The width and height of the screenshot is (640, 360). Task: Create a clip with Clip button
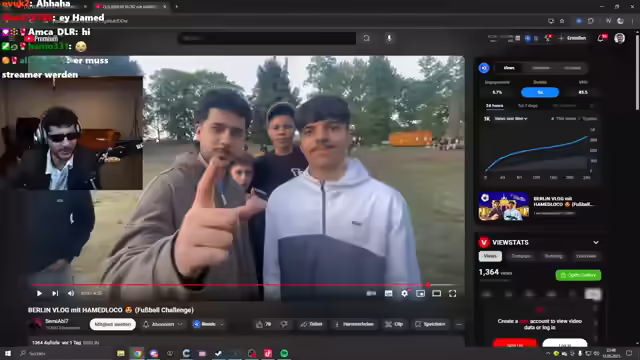pyautogui.click(x=394, y=324)
